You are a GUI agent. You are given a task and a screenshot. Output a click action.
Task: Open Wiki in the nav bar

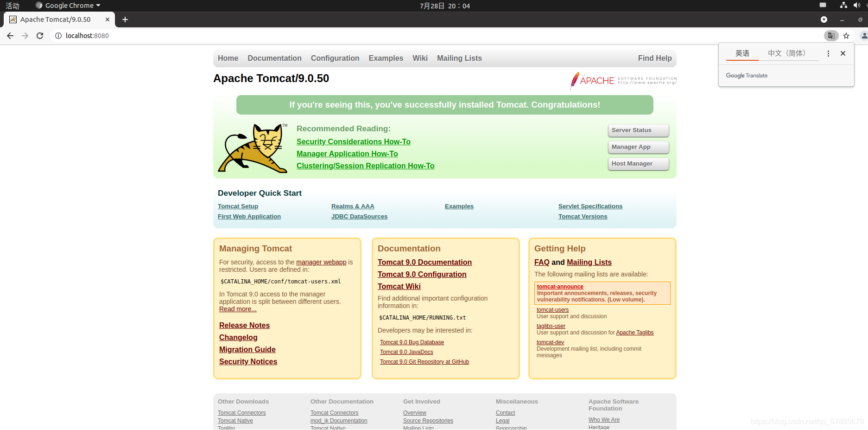[x=420, y=58]
